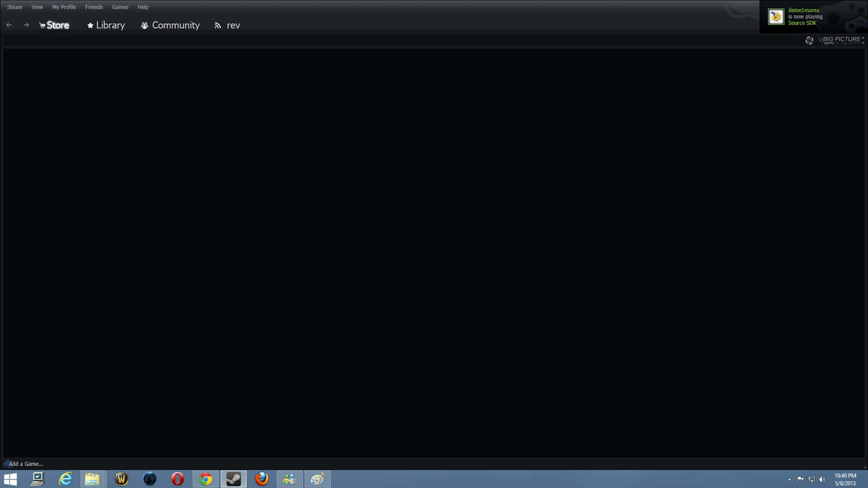Click the Steam menu item

click(x=14, y=7)
